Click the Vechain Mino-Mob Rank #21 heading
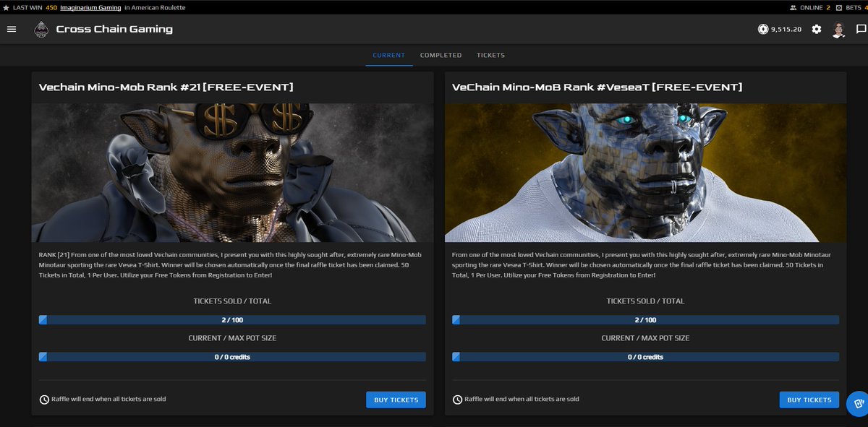Viewport: 868px width, 427px height. 166,87
